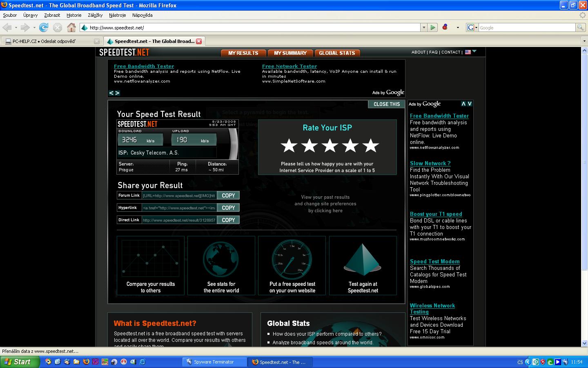Open the Záložky menu
Image resolution: width=588 pixels, height=368 pixels.
(95, 15)
